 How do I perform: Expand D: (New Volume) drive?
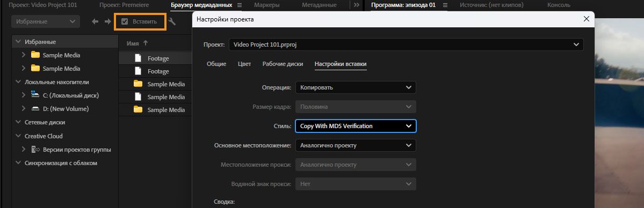click(24, 109)
